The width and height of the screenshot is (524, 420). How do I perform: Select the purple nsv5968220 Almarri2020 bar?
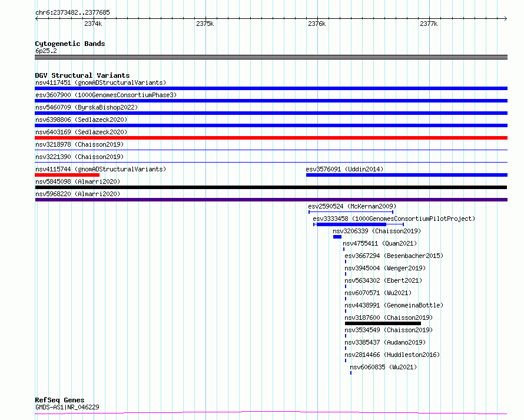[271, 200]
